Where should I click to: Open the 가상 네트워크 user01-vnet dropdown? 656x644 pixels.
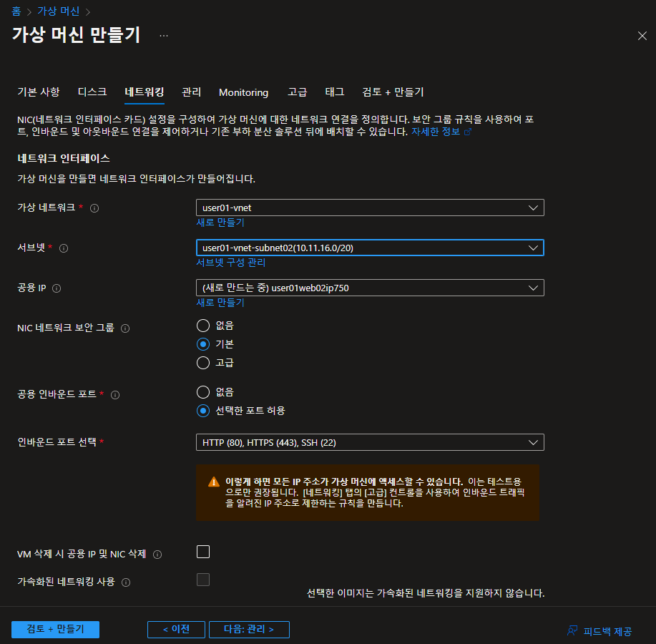pyautogui.click(x=370, y=208)
